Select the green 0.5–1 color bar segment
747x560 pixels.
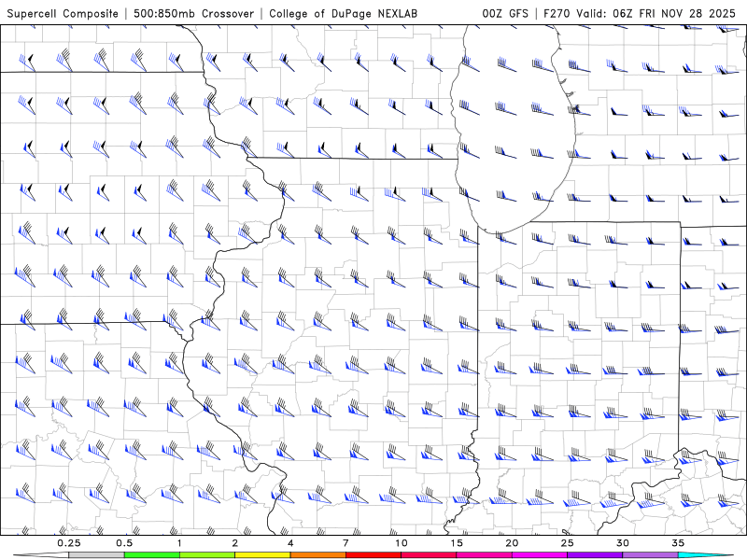tap(152, 555)
